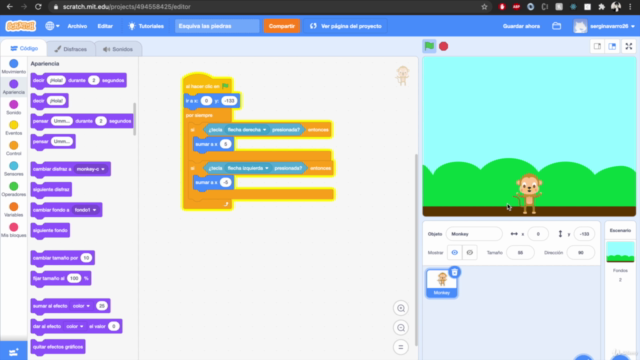The image size is (640, 360).
Task: Click the Tamaño size field
Action: (520, 253)
